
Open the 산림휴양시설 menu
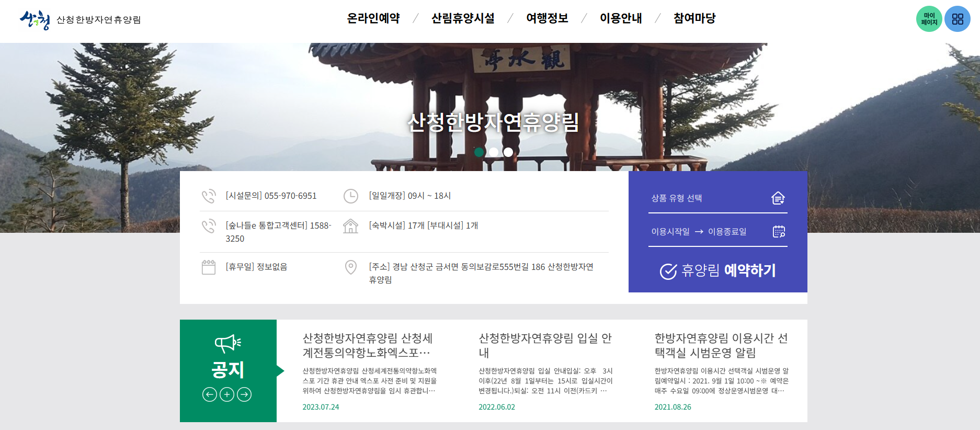[x=463, y=18]
